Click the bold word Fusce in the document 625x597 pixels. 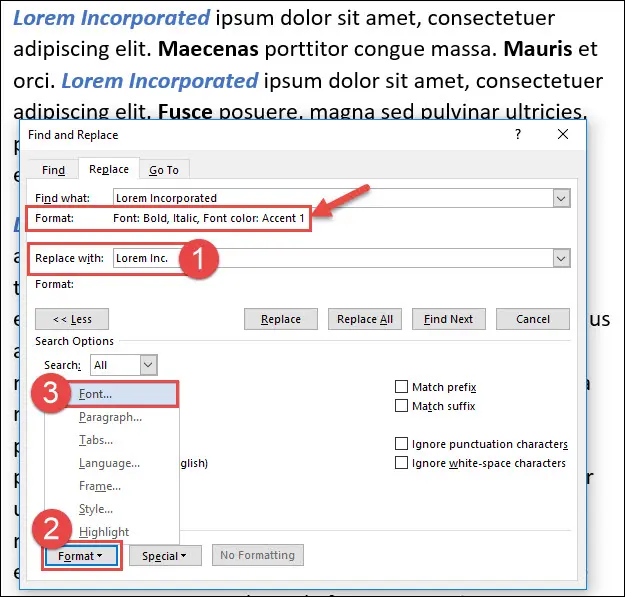(x=185, y=112)
